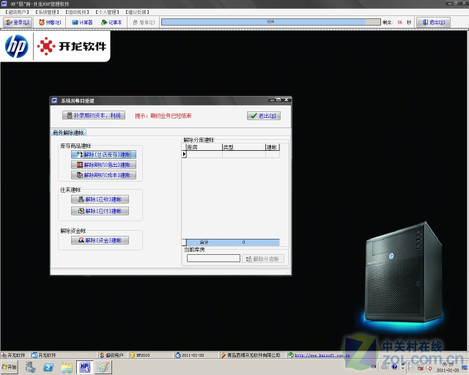Click the greyed 解除分库建账 button
Screen dimensions: 469x375
coord(263,259)
